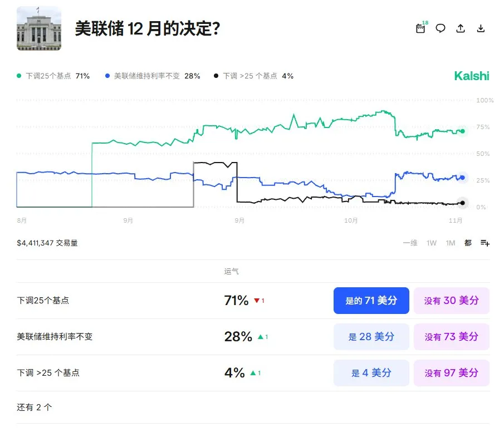Click the green line endpoint marker on chart
The width and height of the screenshot is (504, 432).
(x=462, y=131)
